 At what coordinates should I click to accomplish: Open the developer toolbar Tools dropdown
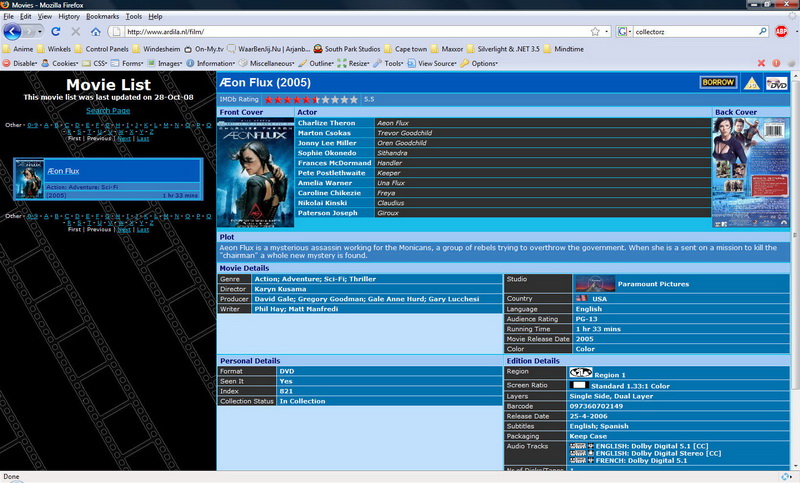click(388, 63)
